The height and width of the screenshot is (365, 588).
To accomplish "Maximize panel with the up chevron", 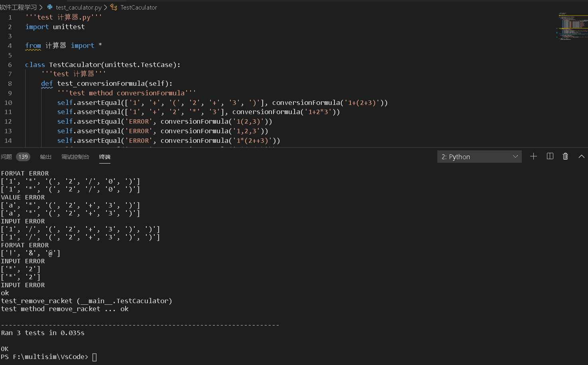I will 582,156.
